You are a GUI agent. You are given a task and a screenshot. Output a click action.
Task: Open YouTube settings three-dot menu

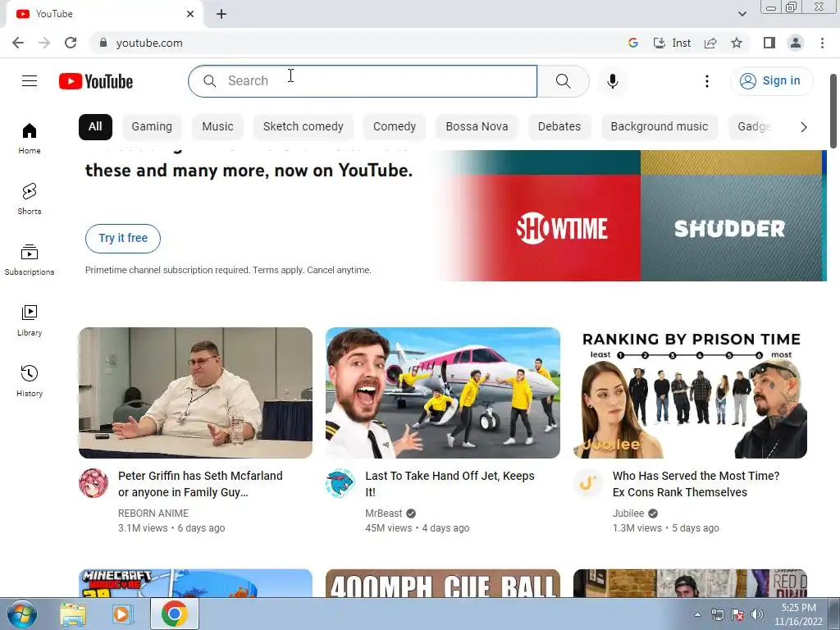706,81
